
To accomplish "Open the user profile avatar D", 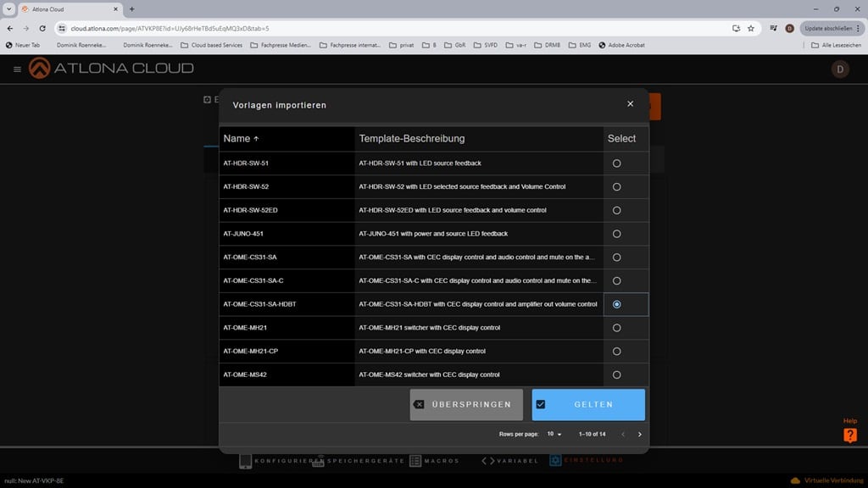I will point(840,69).
